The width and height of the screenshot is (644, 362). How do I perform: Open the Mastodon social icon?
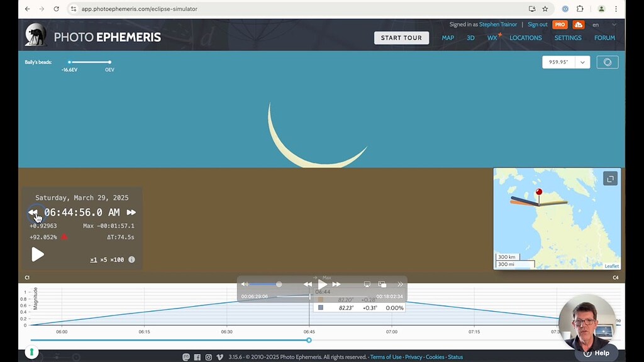[x=186, y=357]
